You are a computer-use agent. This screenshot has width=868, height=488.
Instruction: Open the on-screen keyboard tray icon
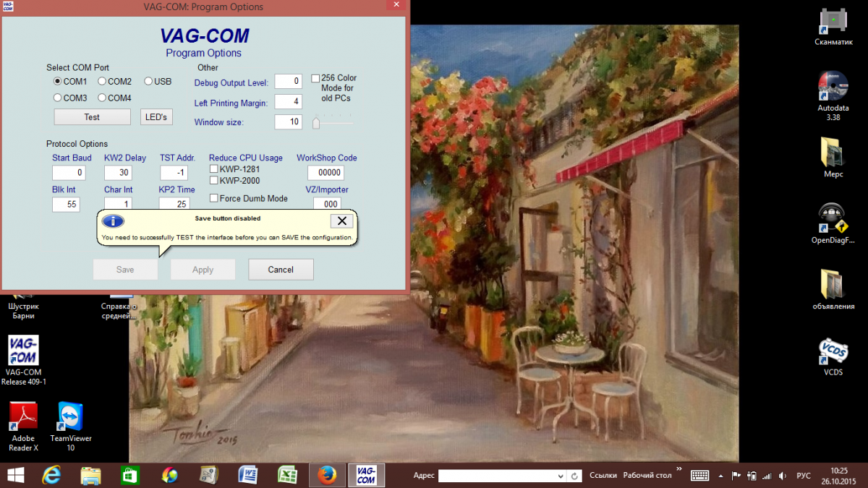[x=699, y=476]
